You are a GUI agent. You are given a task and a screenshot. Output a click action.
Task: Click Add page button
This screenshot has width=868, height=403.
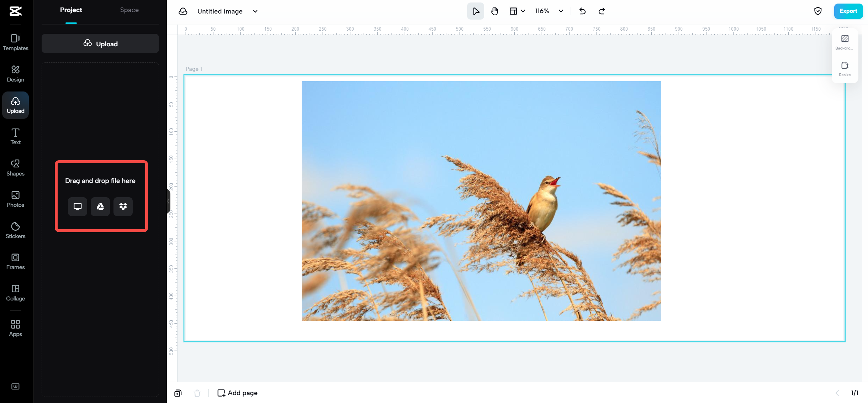237,393
